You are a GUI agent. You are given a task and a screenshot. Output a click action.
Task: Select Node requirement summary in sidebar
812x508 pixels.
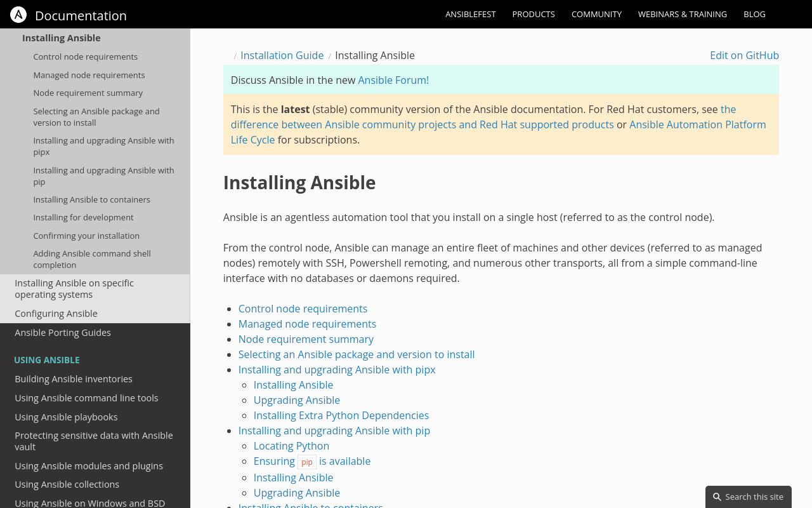pyautogui.click(x=88, y=93)
